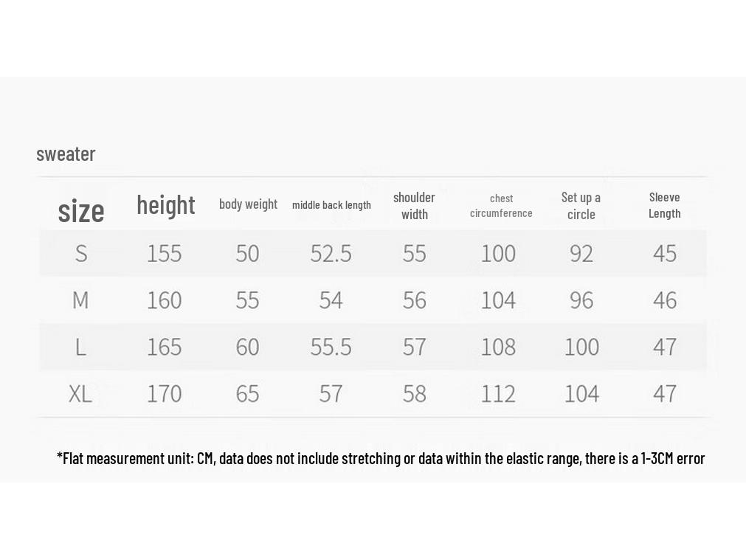The height and width of the screenshot is (560, 746).
Task: Select chest circumference value 112
Action: tap(498, 394)
